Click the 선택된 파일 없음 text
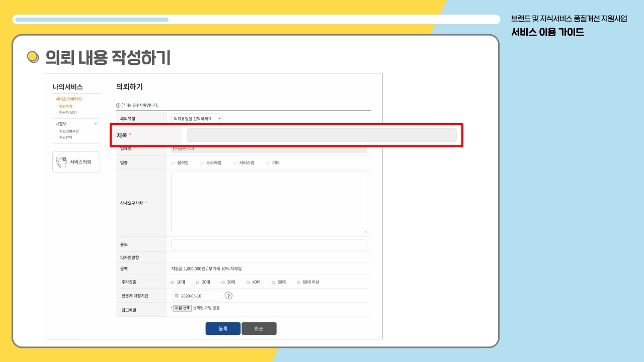The width and height of the screenshot is (644, 362). pyautogui.click(x=206, y=308)
